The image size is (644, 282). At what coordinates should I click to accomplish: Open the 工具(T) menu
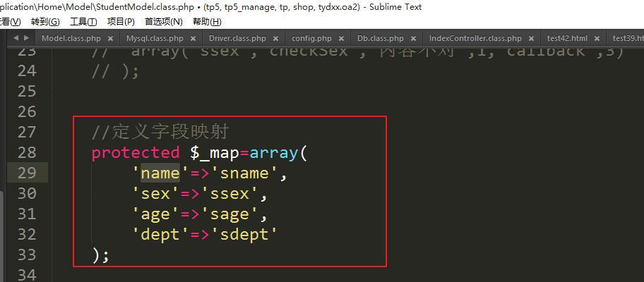click(83, 22)
